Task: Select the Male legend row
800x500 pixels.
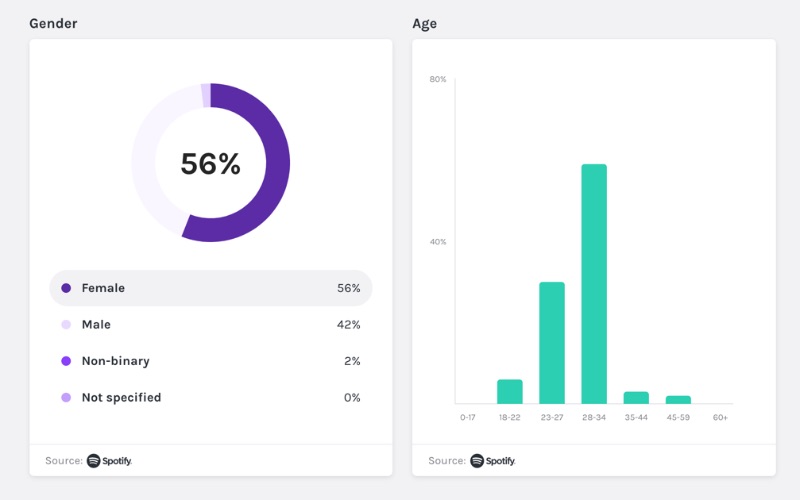Action: point(211,324)
